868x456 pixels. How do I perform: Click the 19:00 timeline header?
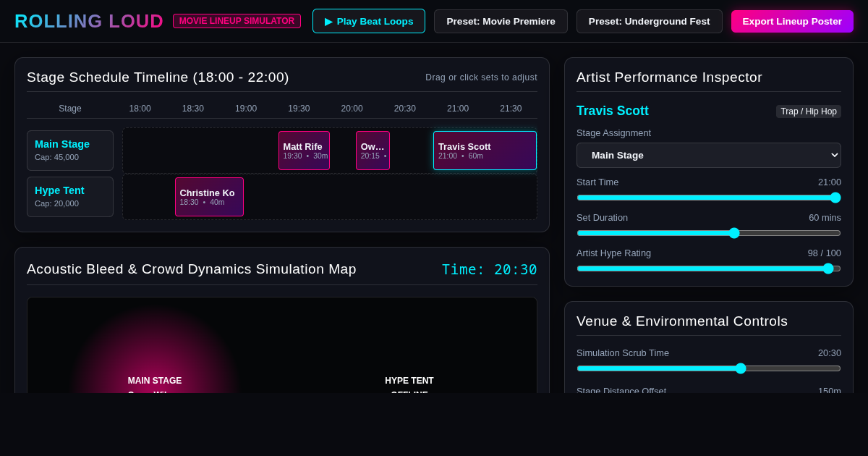coord(246,109)
